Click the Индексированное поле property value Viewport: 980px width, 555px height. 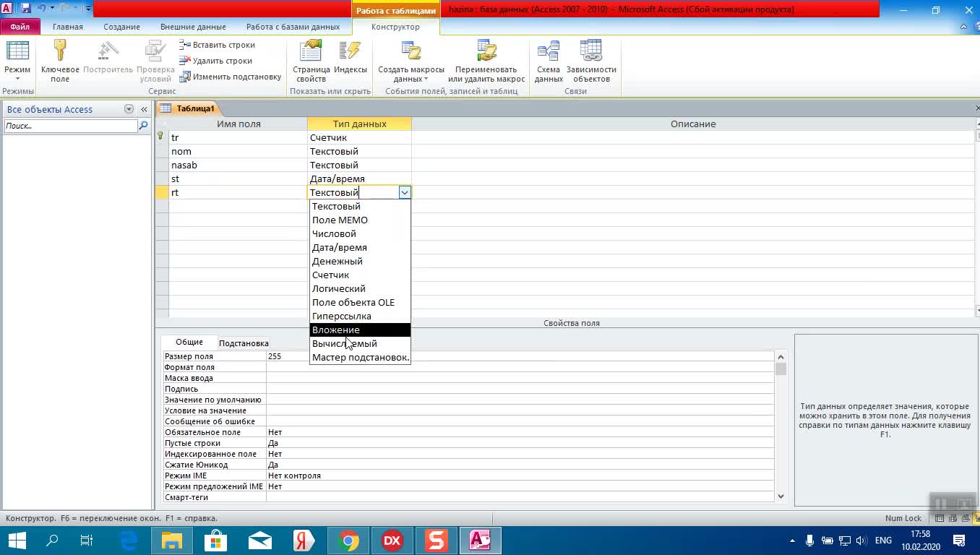coord(520,454)
